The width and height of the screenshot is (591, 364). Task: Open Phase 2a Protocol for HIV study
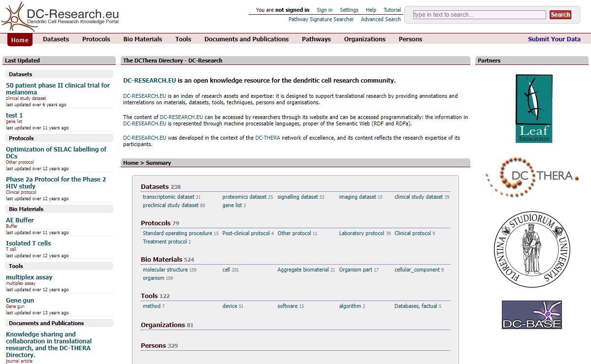56,182
